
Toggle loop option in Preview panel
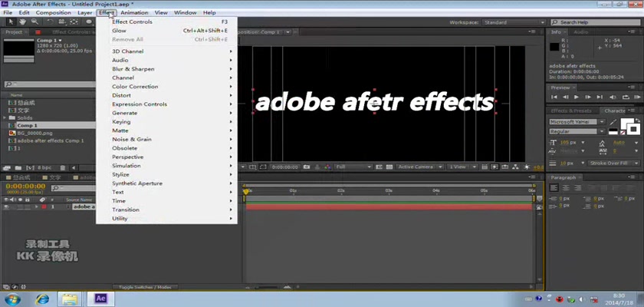[x=626, y=97]
